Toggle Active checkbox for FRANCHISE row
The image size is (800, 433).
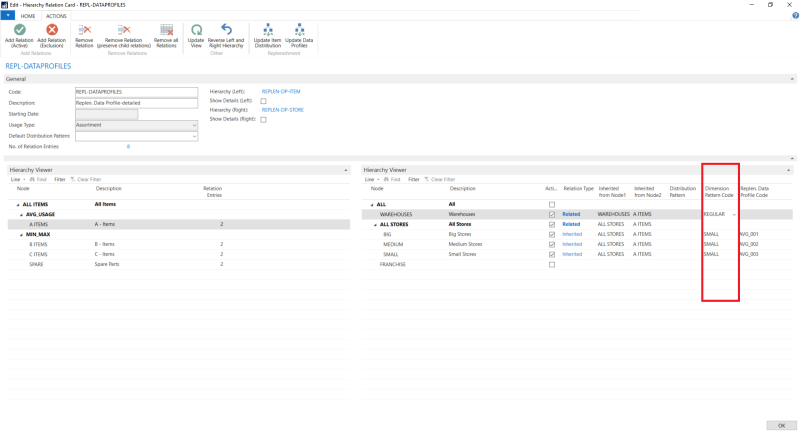552,265
